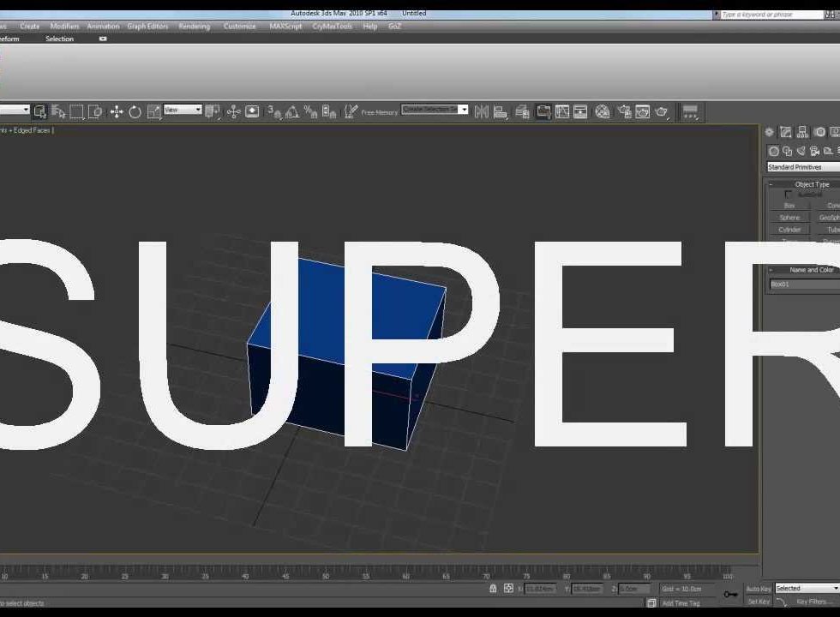Viewport: 840px width, 617px height.
Task: Open the Render Setup dialog
Action: tap(624, 112)
